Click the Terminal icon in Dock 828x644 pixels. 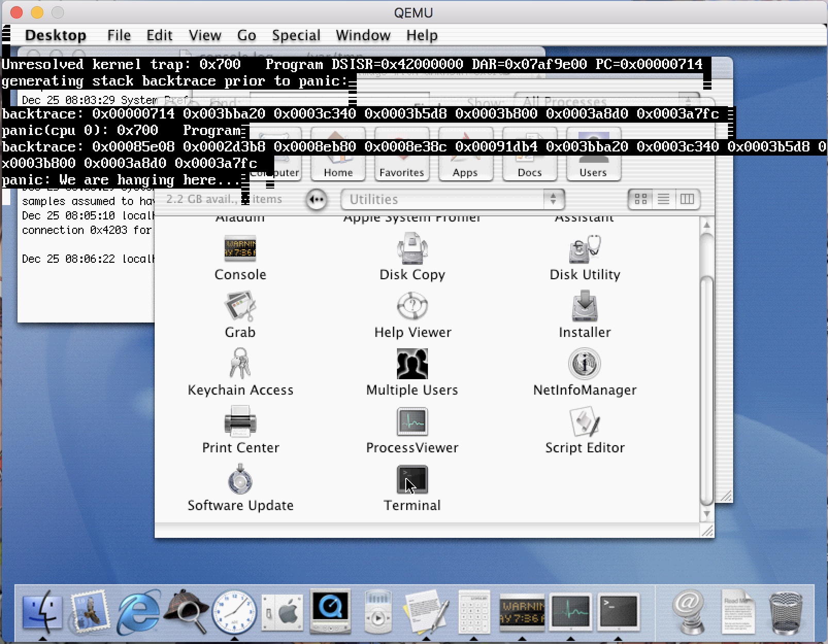point(618,612)
